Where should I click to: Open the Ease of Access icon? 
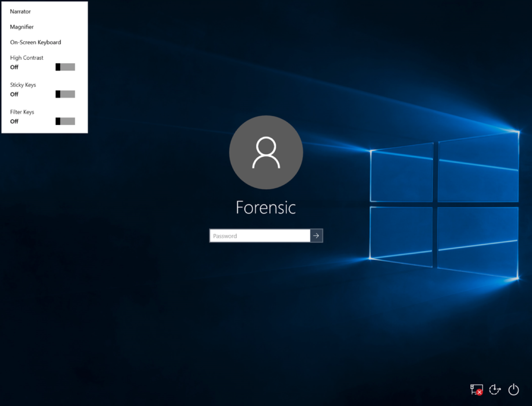tap(495, 389)
